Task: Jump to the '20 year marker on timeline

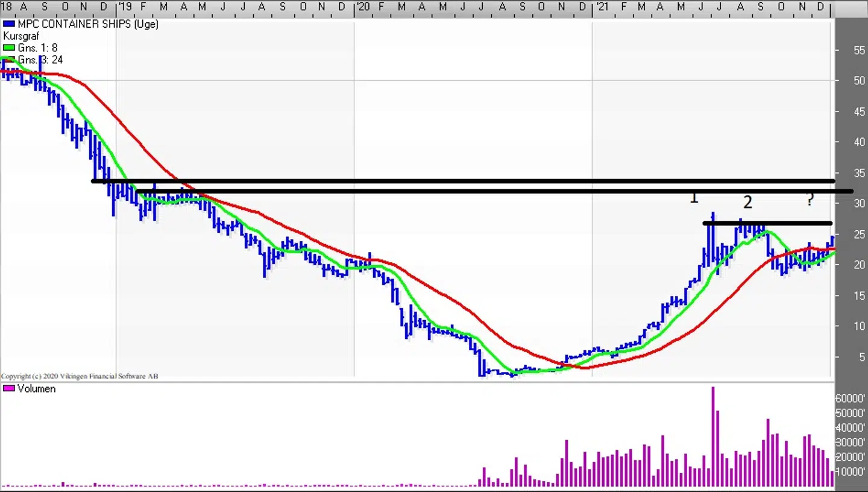Action: point(363,7)
